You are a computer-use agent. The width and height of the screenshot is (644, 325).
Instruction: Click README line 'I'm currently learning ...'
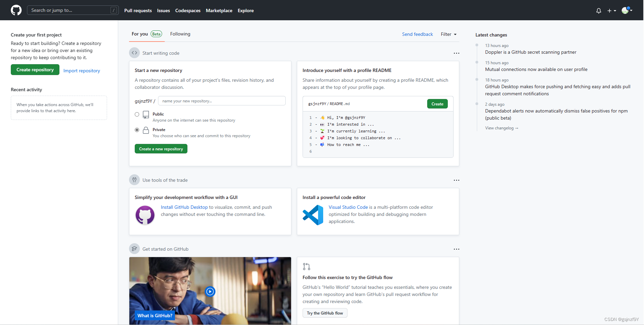356,131
